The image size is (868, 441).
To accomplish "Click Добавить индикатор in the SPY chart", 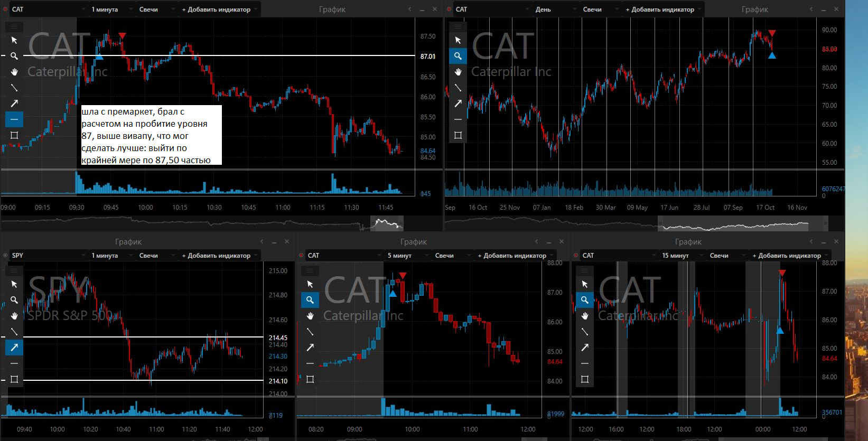I will (219, 256).
